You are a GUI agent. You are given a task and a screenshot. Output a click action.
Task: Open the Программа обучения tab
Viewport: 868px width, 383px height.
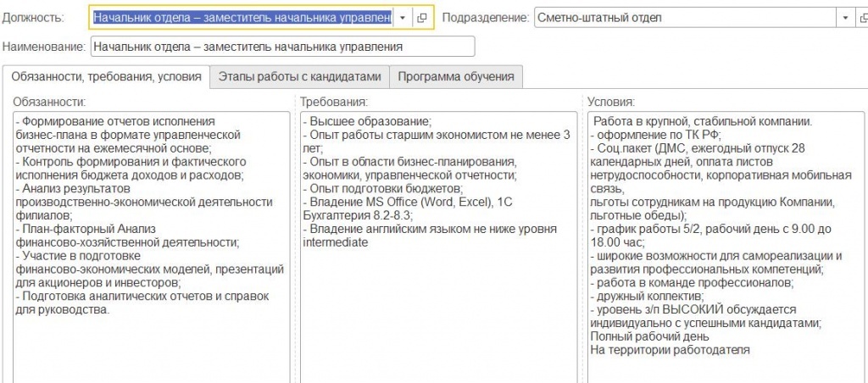(456, 76)
